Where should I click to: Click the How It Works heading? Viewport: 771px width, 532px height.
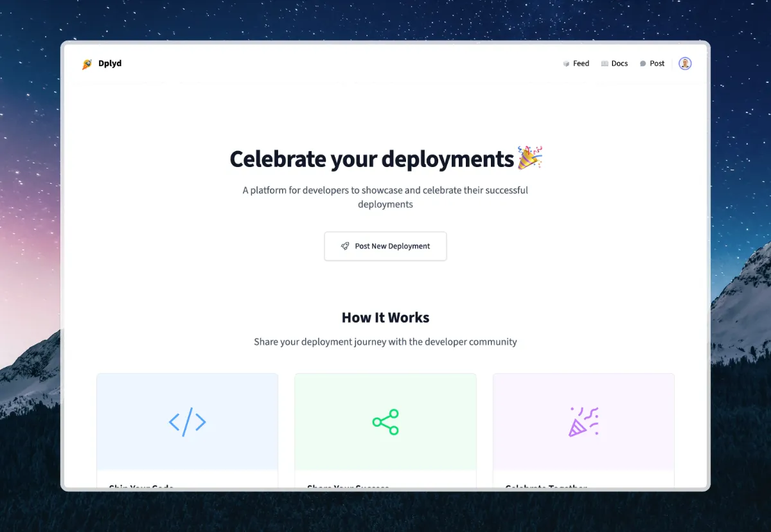point(385,317)
